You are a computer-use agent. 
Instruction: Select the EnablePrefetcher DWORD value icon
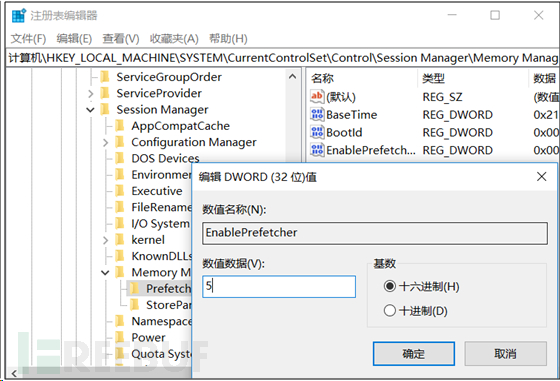(x=317, y=150)
